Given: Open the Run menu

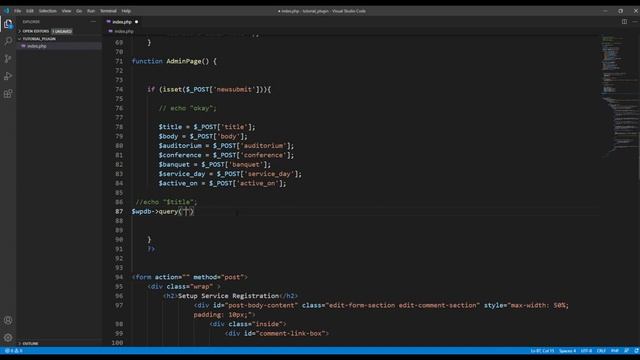Looking at the screenshot, I should tap(91, 11).
